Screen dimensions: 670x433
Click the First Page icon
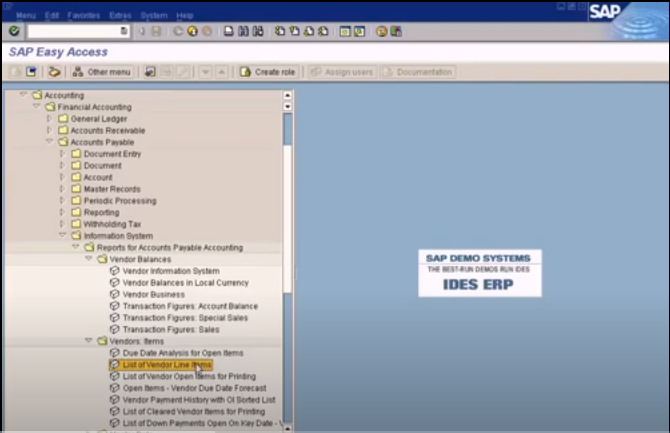click(x=280, y=31)
